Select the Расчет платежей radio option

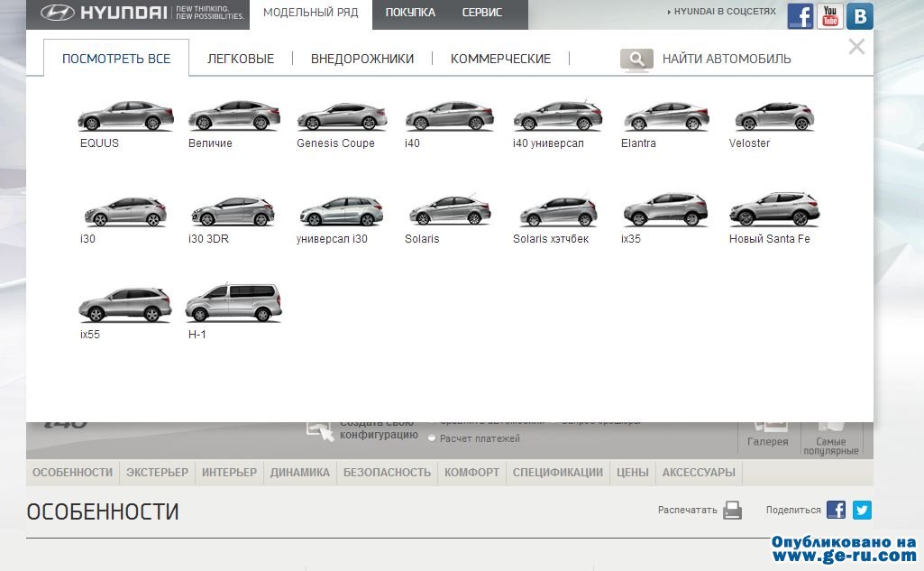pos(432,438)
